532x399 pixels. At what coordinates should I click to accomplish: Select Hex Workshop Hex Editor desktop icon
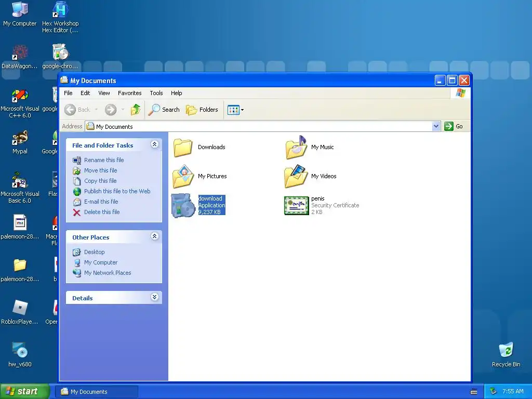click(60, 17)
